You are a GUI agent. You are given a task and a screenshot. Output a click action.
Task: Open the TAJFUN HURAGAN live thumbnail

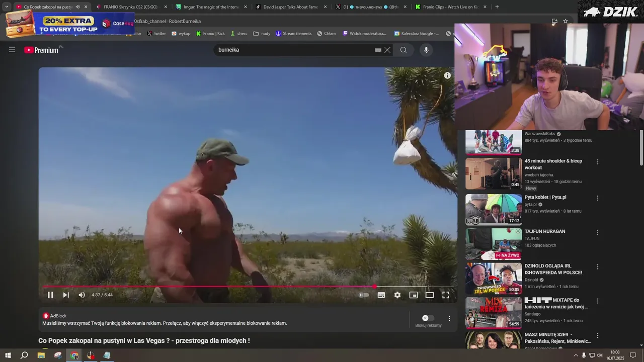pyautogui.click(x=494, y=244)
